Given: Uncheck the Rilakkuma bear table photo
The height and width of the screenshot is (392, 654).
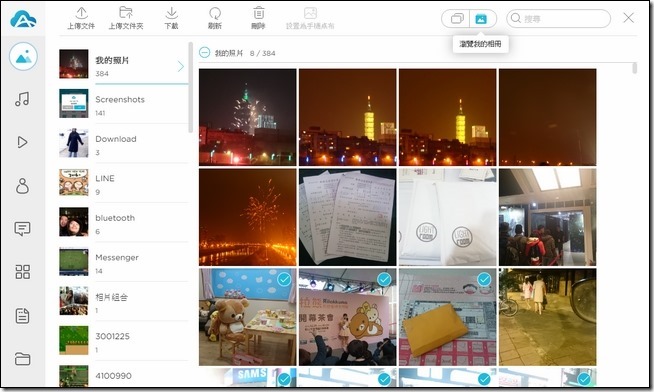Looking at the screenshot, I should (x=284, y=279).
